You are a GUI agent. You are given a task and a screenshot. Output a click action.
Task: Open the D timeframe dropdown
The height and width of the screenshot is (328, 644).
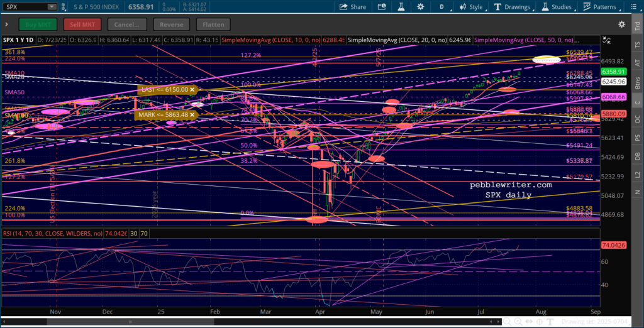[x=442, y=7]
